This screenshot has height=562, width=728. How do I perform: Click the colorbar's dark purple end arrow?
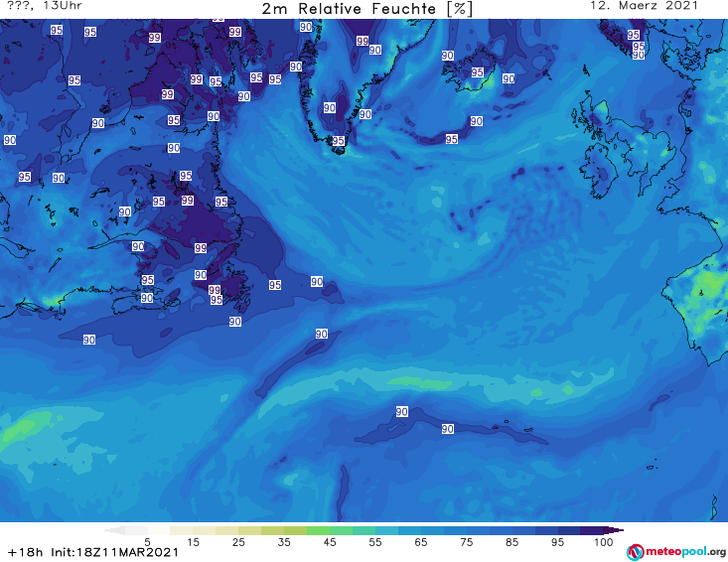click(x=614, y=530)
